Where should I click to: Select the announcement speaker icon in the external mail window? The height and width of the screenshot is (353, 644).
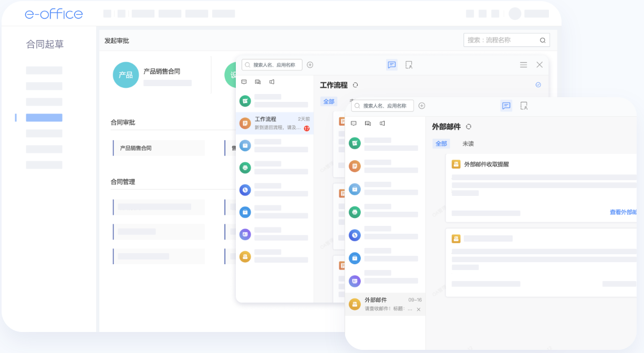pyautogui.click(x=382, y=123)
